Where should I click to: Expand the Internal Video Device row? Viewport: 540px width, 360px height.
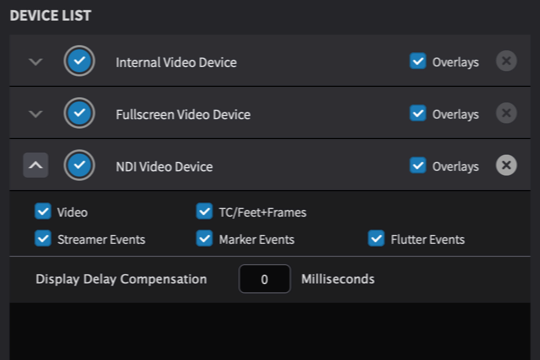(x=35, y=62)
